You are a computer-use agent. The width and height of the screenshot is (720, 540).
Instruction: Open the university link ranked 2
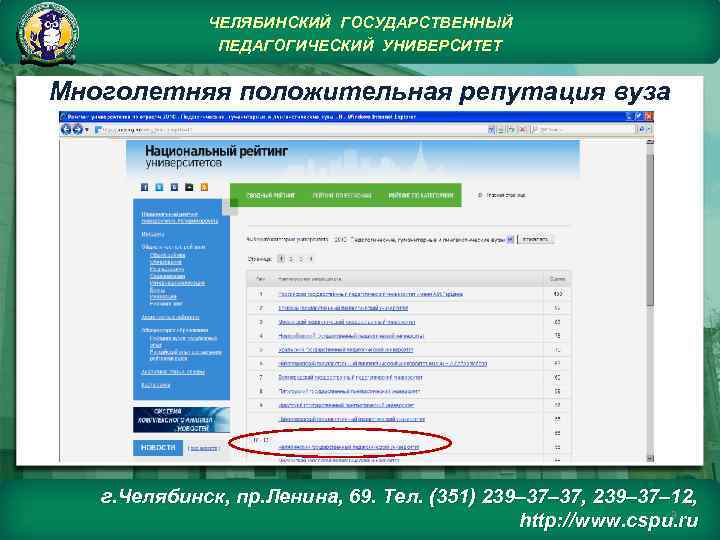(343, 308)
